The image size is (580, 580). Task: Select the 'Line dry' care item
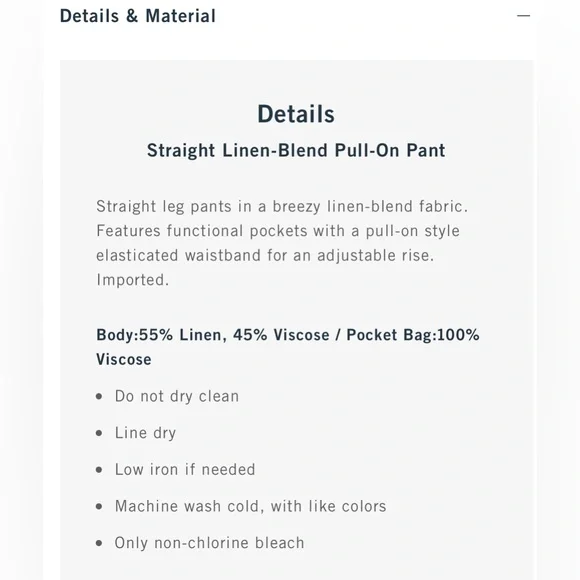point(145,433)
